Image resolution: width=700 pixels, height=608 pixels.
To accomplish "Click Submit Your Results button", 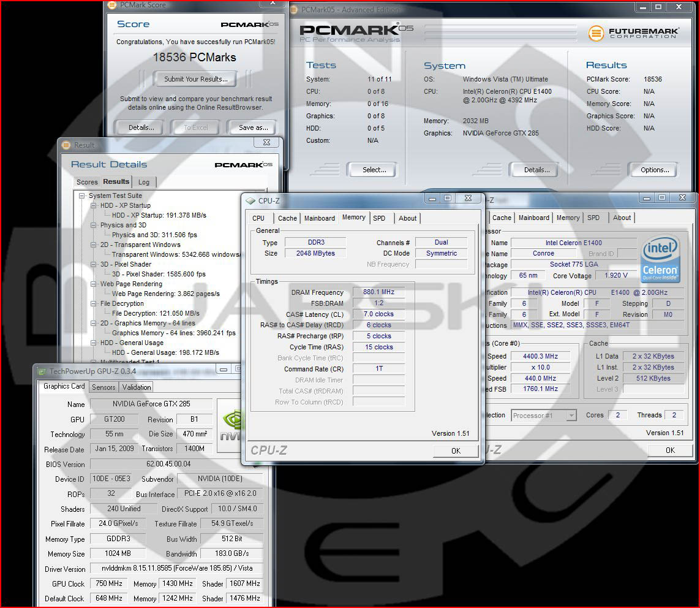I will (195, 79).
